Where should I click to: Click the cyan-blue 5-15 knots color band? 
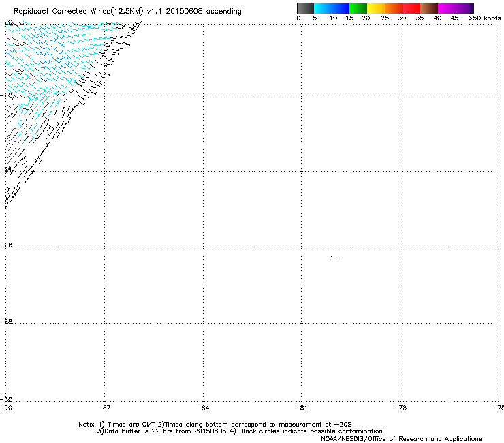[x=332, y=8]
